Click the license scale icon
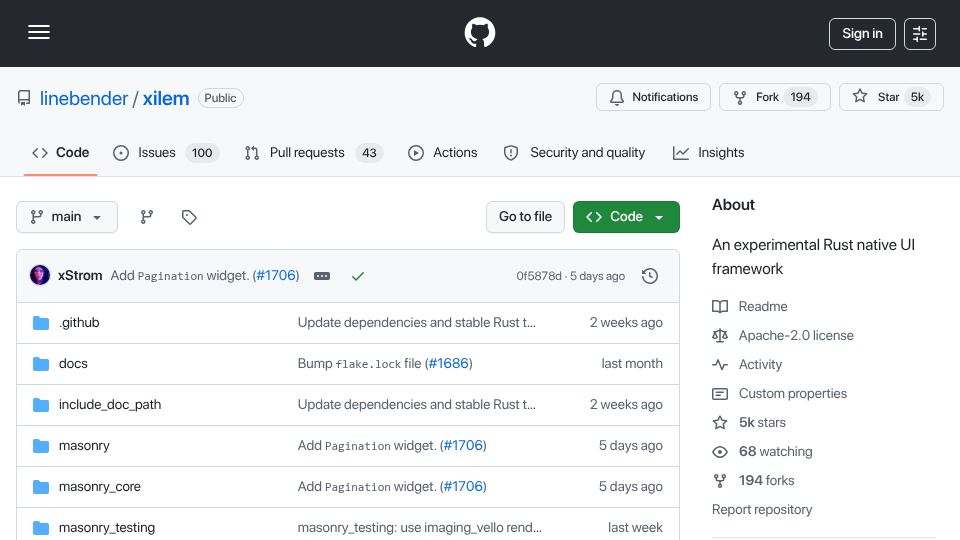960x540 pixels. 720,336
